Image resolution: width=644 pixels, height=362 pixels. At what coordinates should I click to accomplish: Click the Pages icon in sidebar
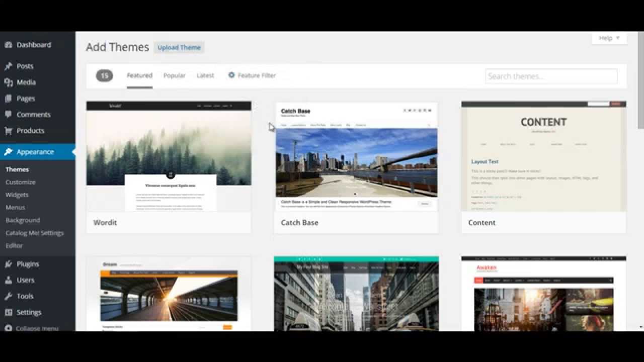click(9, 99)
